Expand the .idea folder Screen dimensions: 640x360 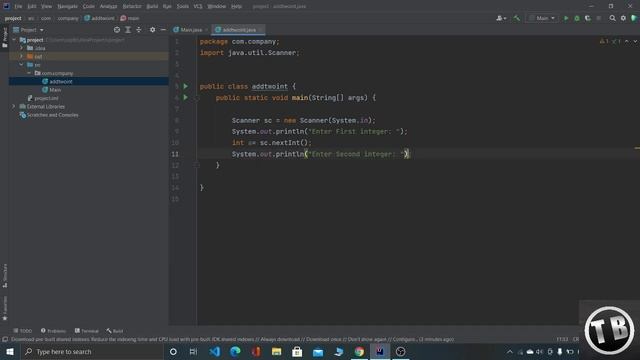coord(22,48)
